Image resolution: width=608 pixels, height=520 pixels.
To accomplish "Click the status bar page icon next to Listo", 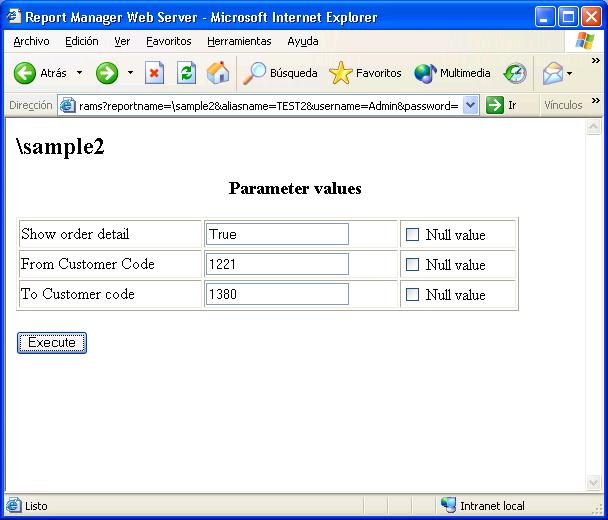I will pos(14,506).
